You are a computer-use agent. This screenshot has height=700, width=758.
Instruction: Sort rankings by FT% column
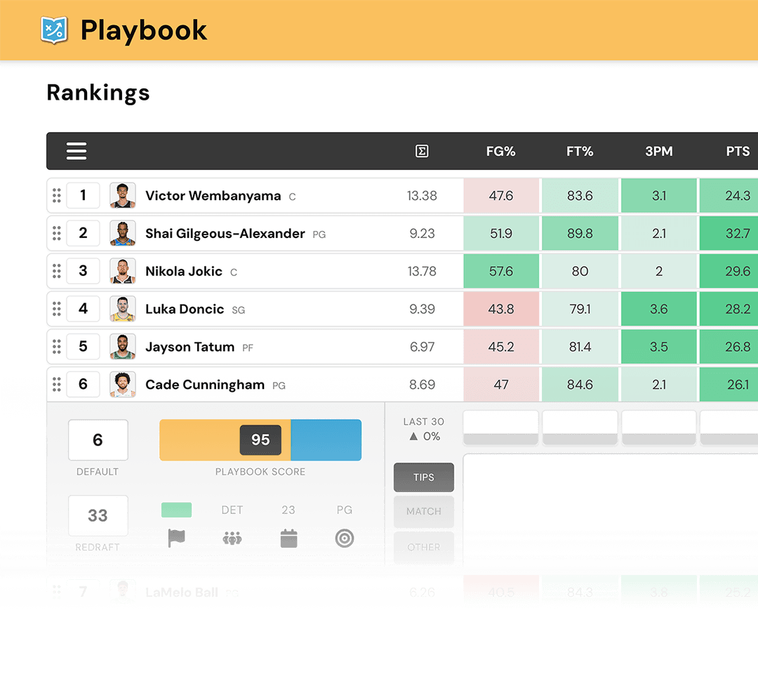click(580, 152)
